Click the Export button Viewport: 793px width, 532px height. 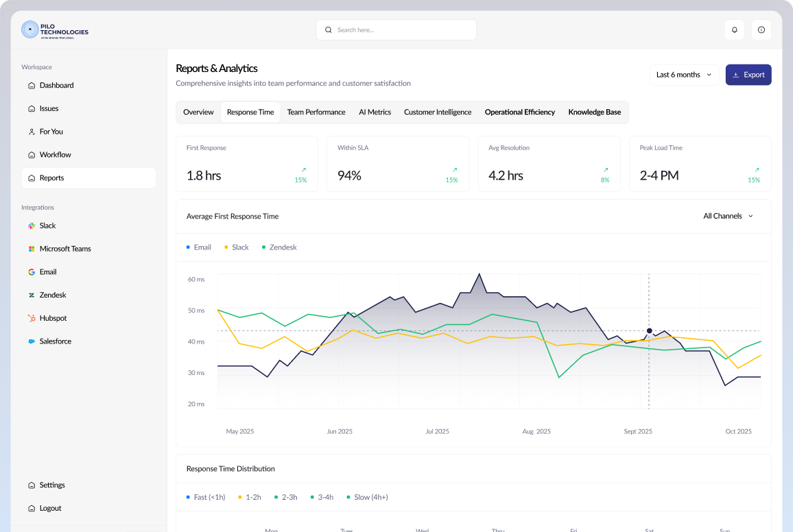(x=748, y=74)
